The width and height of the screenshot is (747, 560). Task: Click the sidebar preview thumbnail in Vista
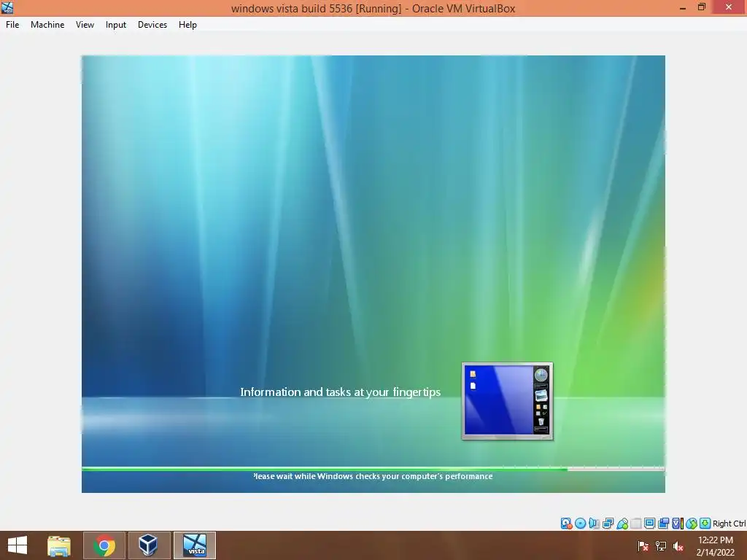tap(508, 401)
